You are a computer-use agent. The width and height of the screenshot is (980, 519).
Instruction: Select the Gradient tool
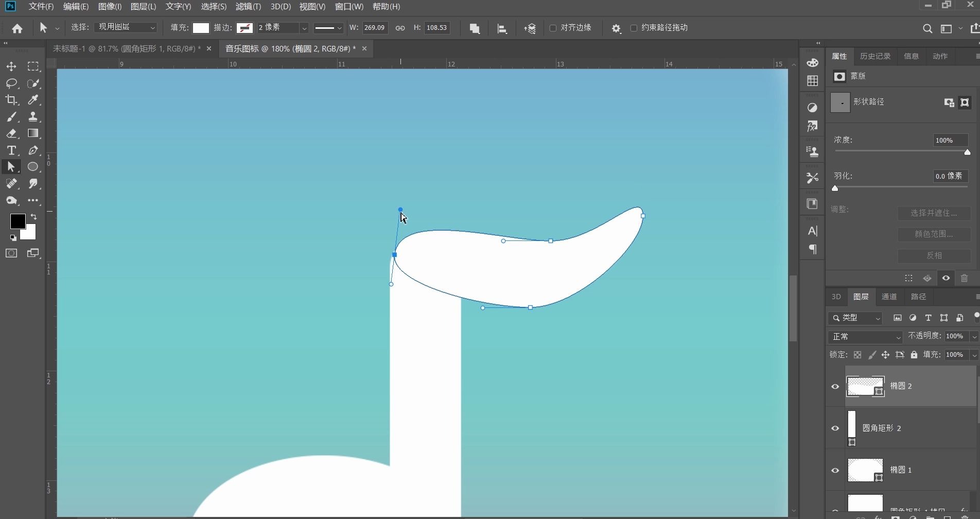[x=33, y=133]
